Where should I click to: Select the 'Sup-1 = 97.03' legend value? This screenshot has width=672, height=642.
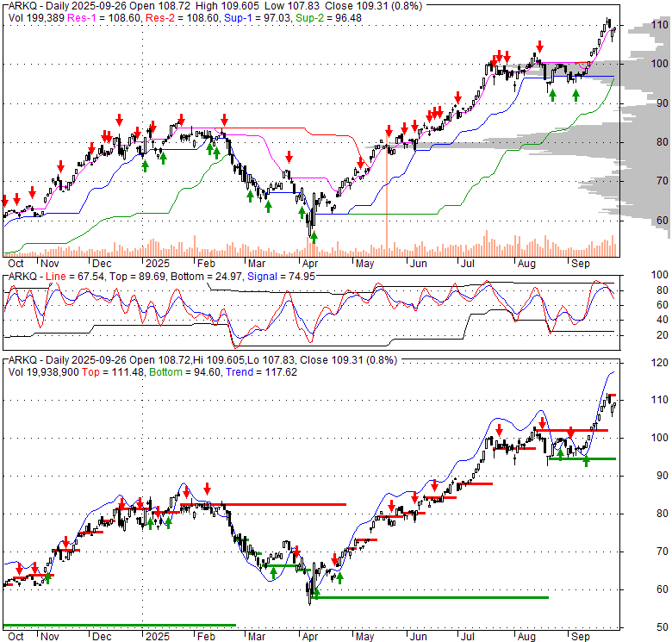coord(258,18)
